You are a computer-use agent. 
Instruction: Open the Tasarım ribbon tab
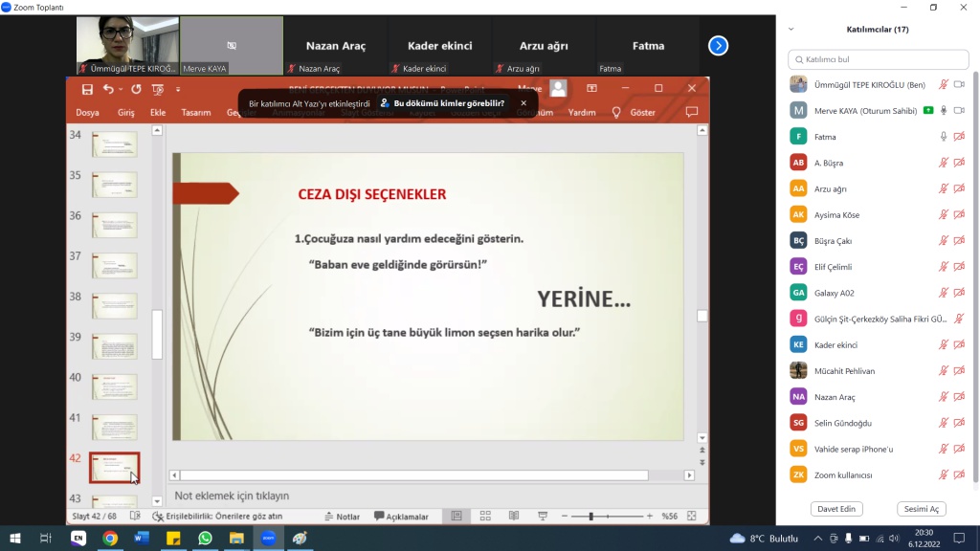[x=195, y=112]
